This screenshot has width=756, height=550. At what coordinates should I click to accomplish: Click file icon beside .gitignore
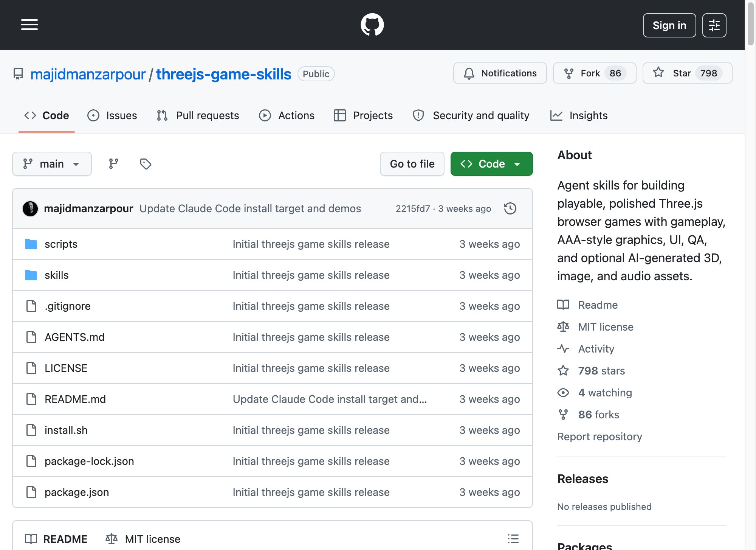click(x=31, y=306)
